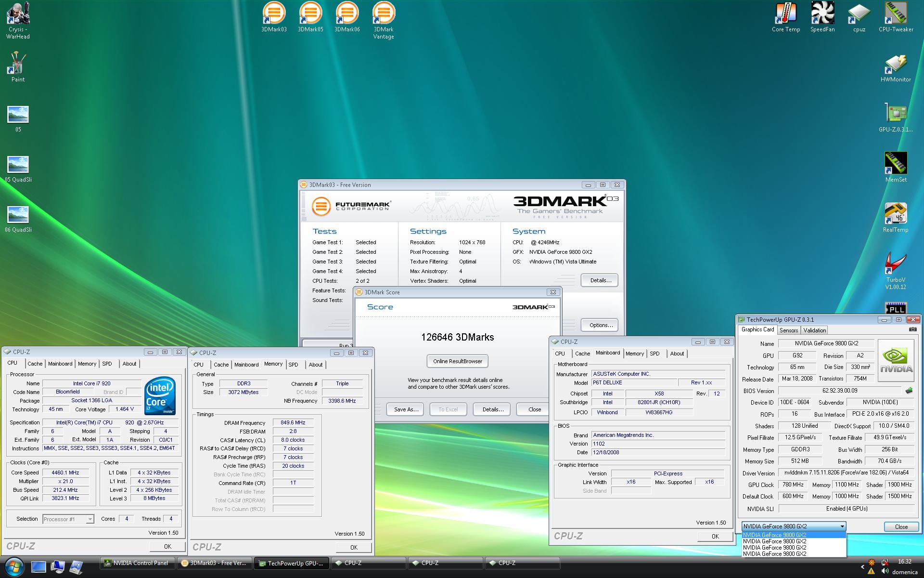Click the Core Speed 4460.1 MHz field

tap(65, 473)
